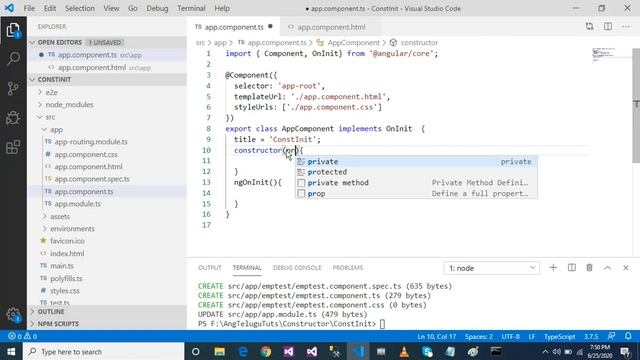Open Google Chrome from the taskbar
The height and width of the screenshot is (360, 640).
(266, 351)
